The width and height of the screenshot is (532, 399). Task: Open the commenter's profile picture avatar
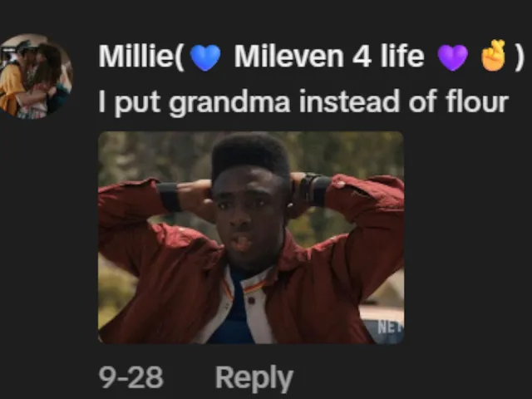[x=34, y=76]
